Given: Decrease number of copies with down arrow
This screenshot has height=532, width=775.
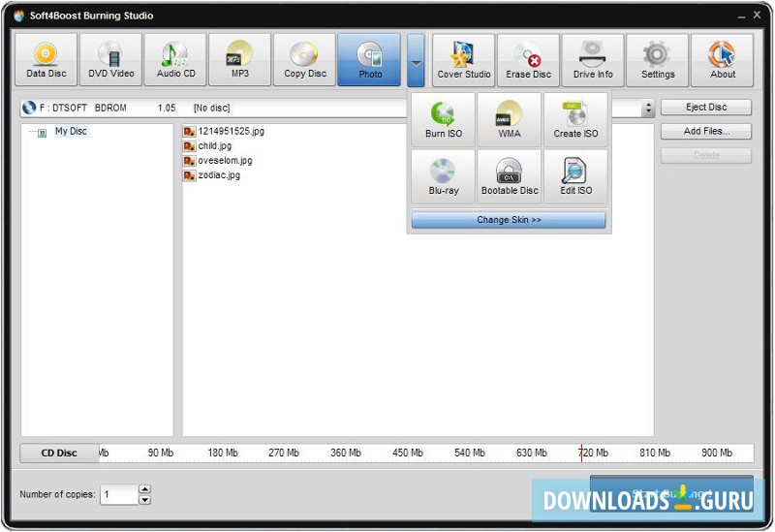Looking at the screenshot, I should tap(144, 500).
